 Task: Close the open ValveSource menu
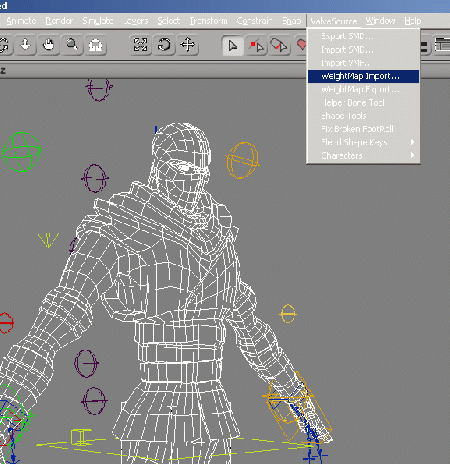point(334,21)
